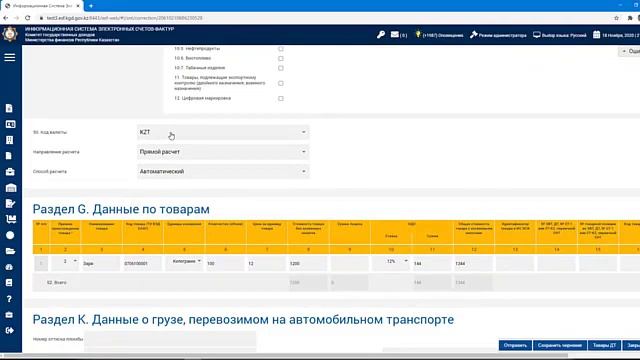Tick the 12 Цифровая маркировка checkbox

pos(281,98)
